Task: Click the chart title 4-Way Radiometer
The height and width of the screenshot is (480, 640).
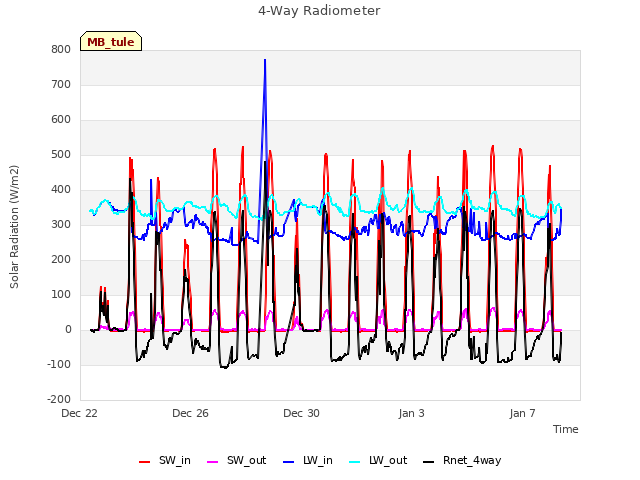Action: pyautogui.click(x=319, y=11)
